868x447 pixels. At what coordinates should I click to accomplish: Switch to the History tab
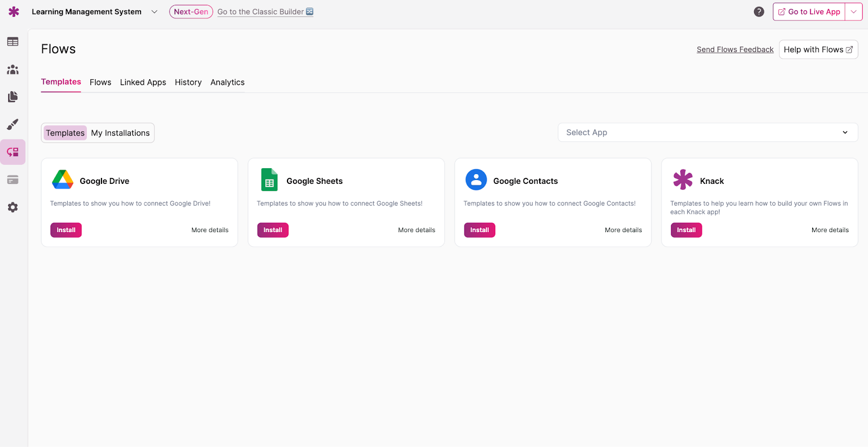188,82
